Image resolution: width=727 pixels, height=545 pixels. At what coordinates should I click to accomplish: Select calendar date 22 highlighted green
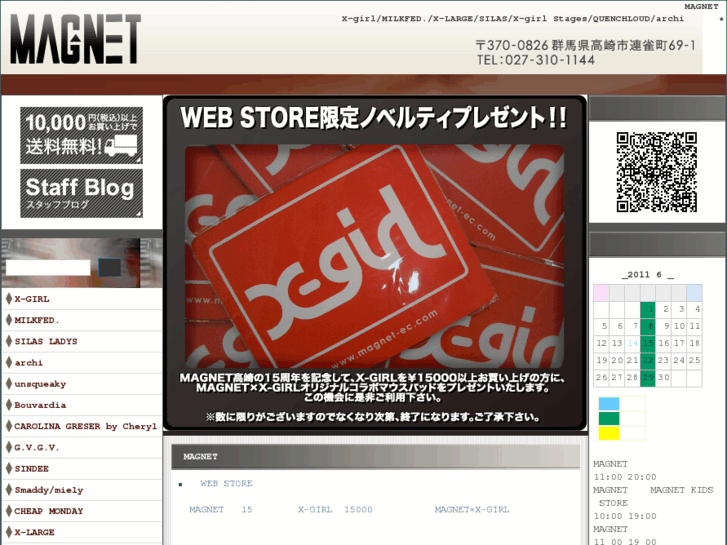pos(648,361)
